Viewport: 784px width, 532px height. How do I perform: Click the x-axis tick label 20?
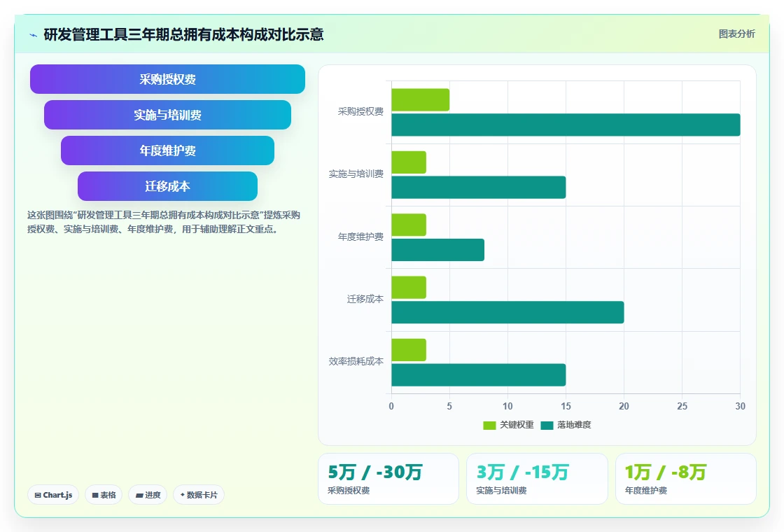[624, 407]
